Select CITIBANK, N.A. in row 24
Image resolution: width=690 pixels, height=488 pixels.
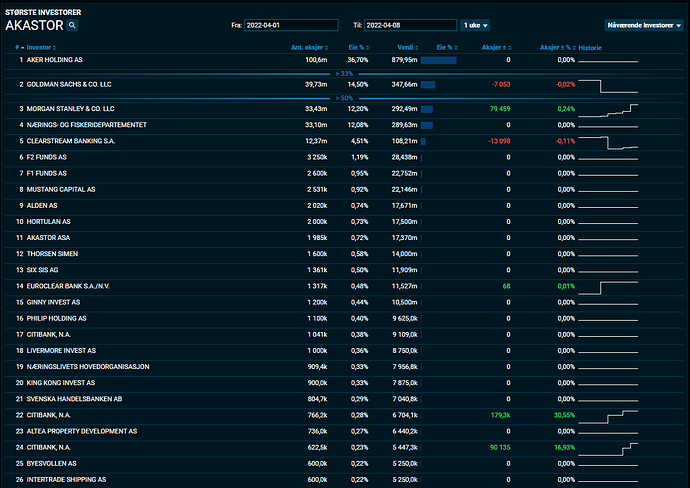point(48,448)
